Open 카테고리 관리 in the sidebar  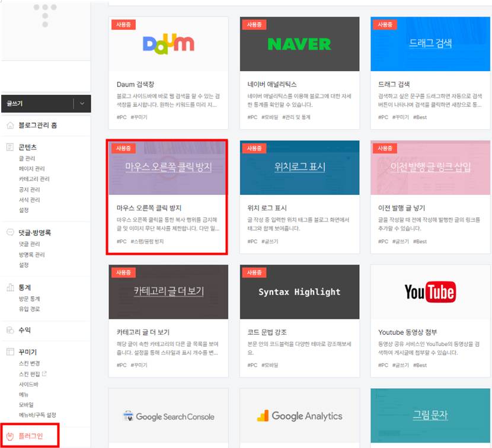click(x=34, y=179)
